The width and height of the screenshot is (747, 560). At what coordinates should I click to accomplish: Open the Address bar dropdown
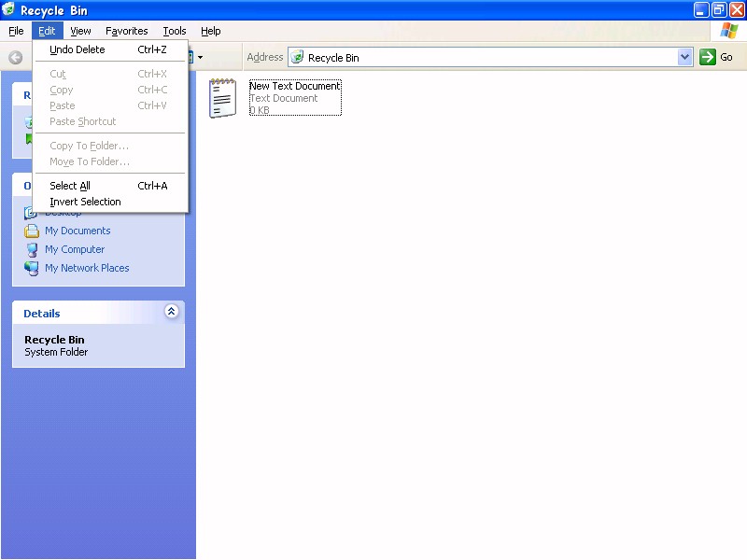click(x=684, y=57)
